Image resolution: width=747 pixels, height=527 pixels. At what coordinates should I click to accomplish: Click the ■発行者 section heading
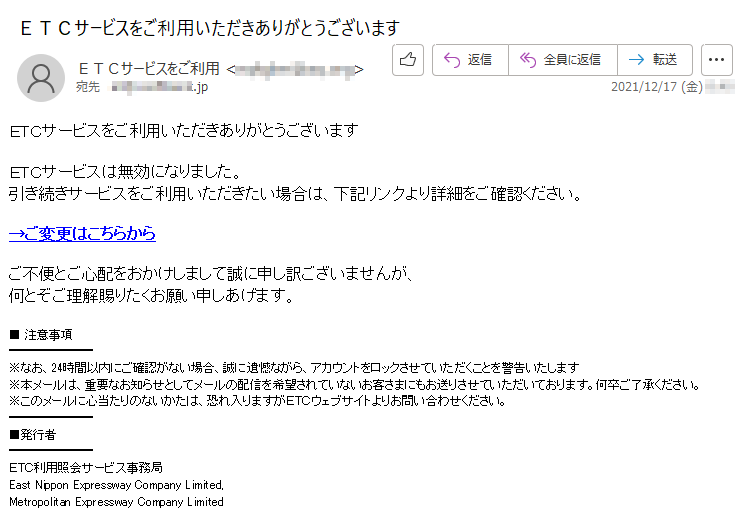click(32, 435)
